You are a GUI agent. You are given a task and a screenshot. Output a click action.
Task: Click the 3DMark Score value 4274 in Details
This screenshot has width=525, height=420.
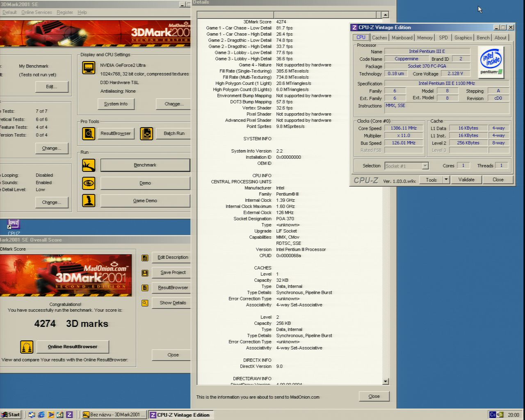[x=281, y=22]
